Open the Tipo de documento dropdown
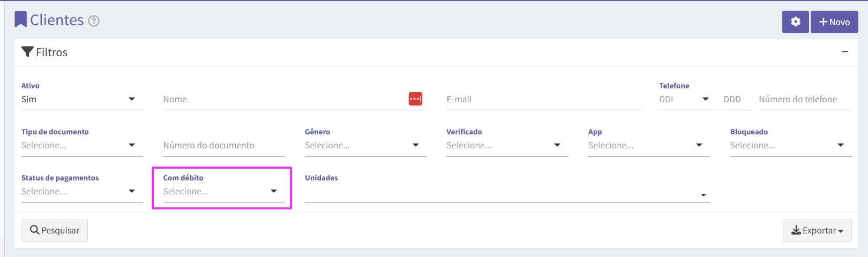The width and height of the screenshot is (868, 257). tap(82, 146)
